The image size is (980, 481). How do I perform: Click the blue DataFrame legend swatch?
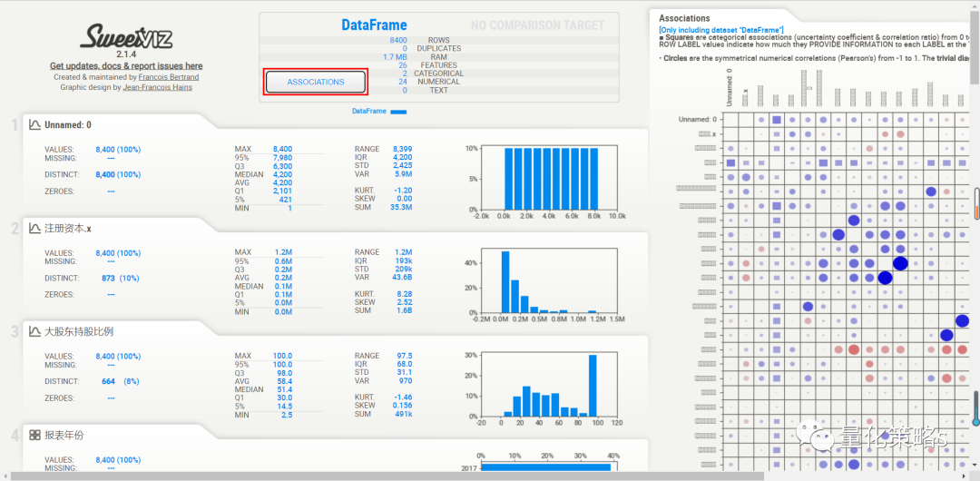pos(398,112)
